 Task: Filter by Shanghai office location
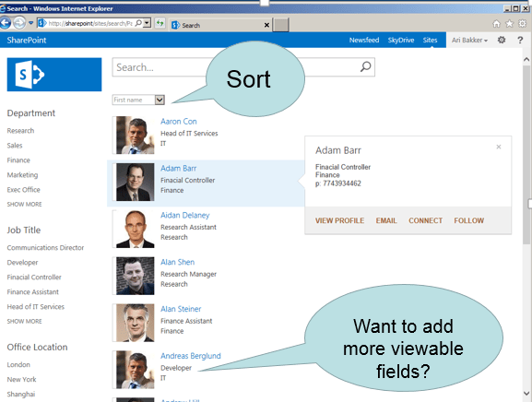[x=21, y=395]
